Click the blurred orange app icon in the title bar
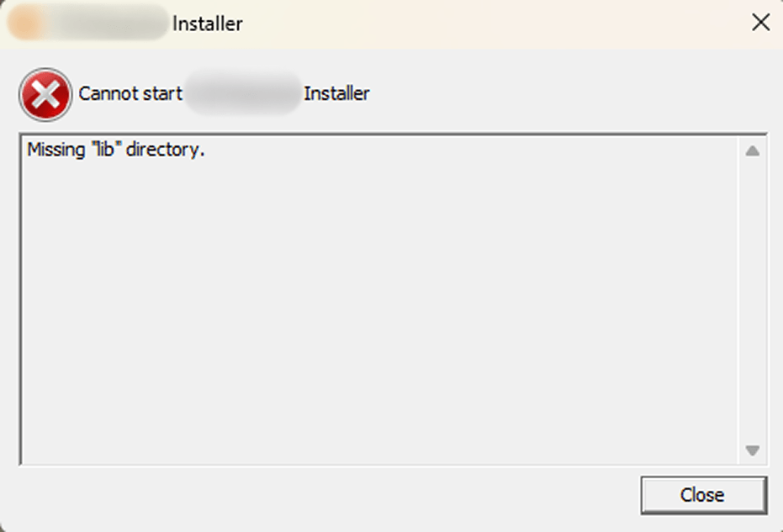783x532 pixels. click(24, 23)
